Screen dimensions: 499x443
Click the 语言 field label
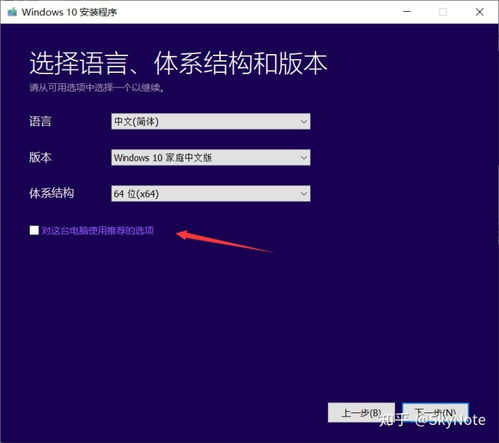coord(40,121)
